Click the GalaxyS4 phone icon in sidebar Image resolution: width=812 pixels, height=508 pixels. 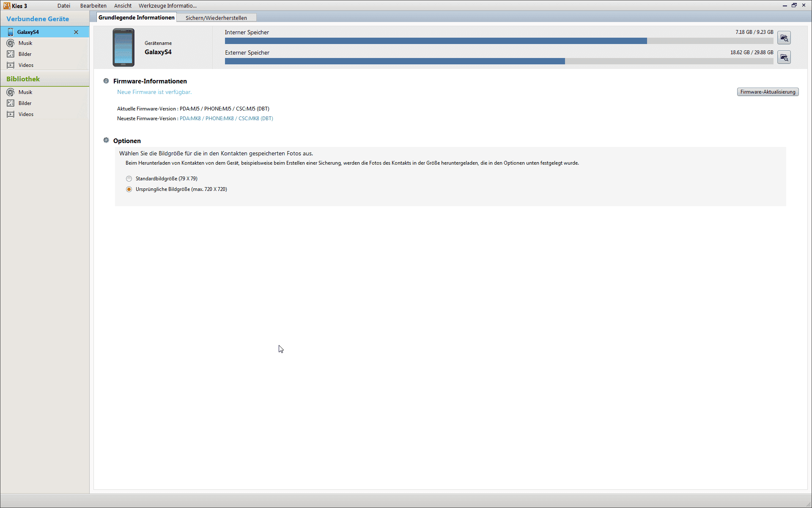pos(10,32)
